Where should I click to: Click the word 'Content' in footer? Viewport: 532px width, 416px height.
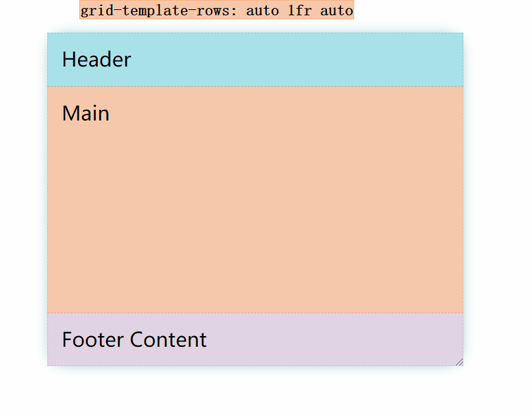point(168,339)
